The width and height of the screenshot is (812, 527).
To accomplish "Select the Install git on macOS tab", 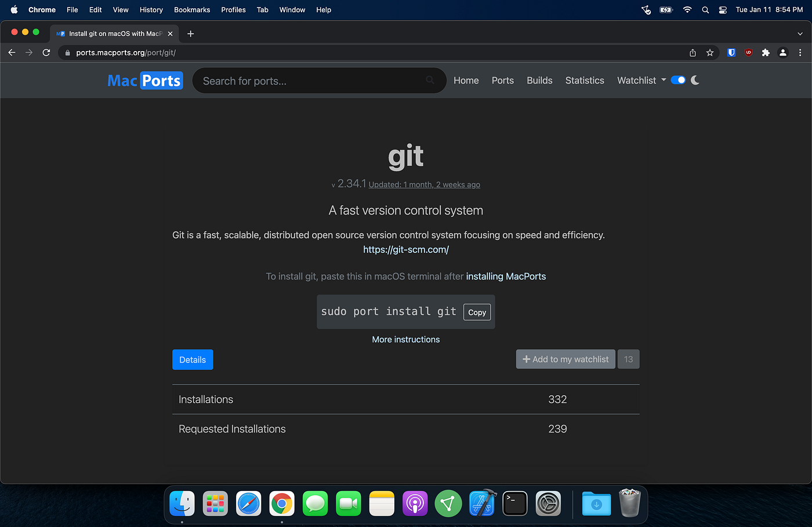I will pos(114,34).
